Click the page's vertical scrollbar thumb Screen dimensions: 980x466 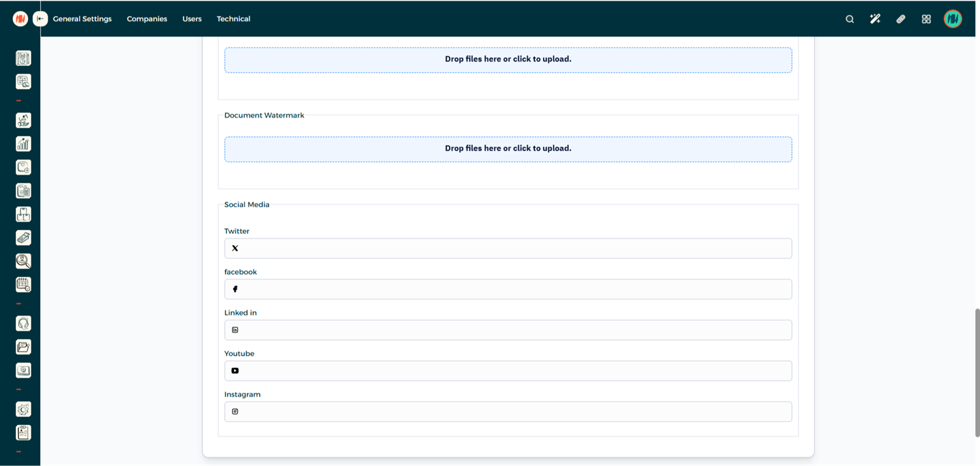click(977, 373)
